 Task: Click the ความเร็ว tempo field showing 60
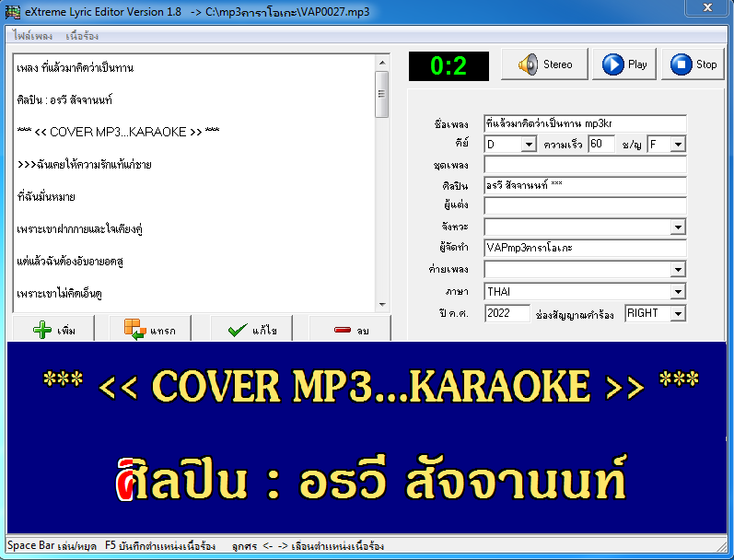click(x=601, y=144)
